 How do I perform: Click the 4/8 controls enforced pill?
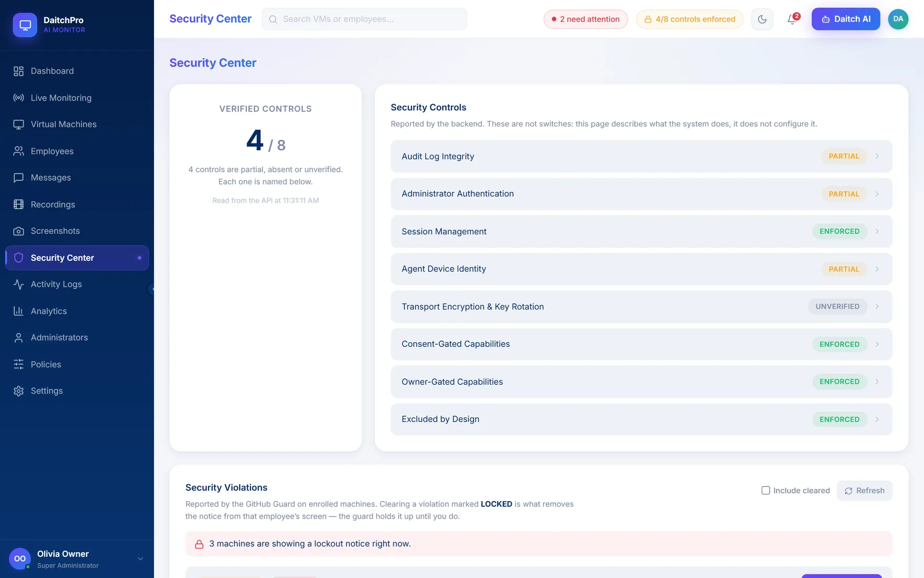coord(689,19)
